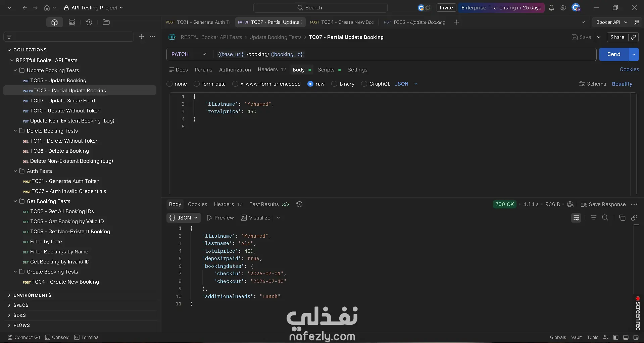Click the response filter icon

593,217
